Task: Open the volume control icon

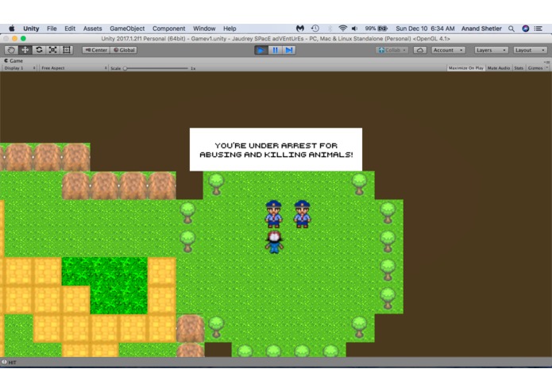Action: tap(354, 29)
